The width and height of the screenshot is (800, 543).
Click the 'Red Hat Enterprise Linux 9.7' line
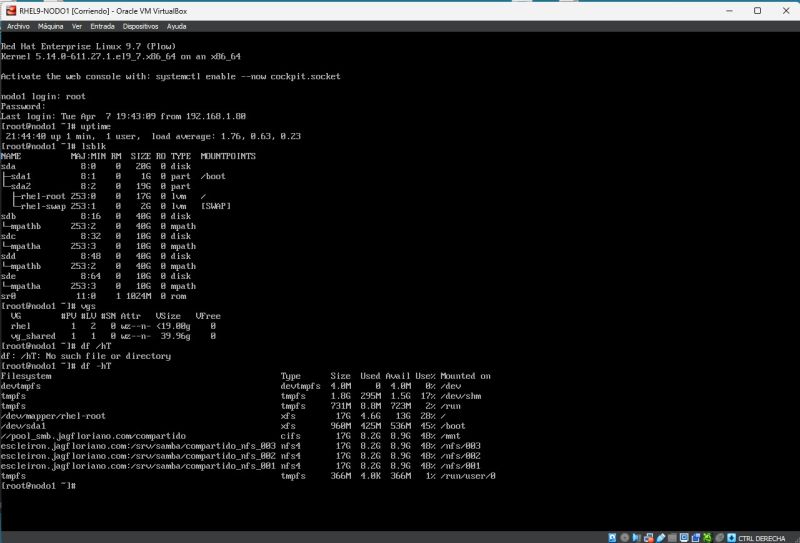(88, 46)
